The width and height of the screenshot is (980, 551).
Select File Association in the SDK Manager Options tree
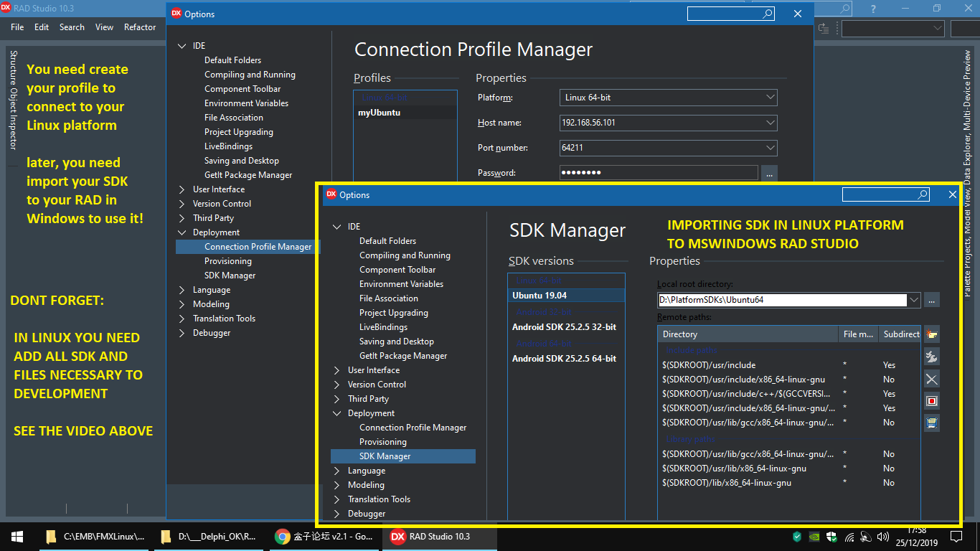(389, 298)
